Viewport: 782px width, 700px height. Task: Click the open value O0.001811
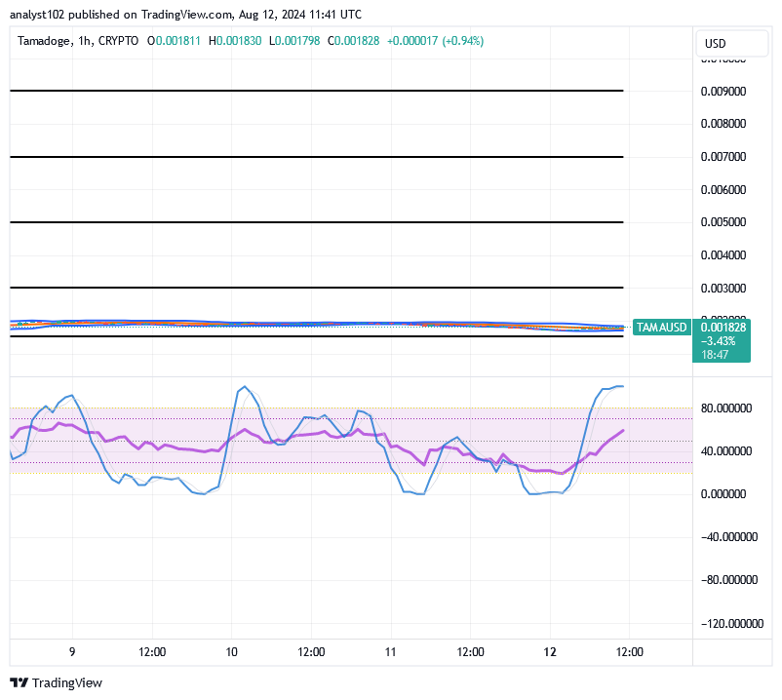click(x=174, y=41)
